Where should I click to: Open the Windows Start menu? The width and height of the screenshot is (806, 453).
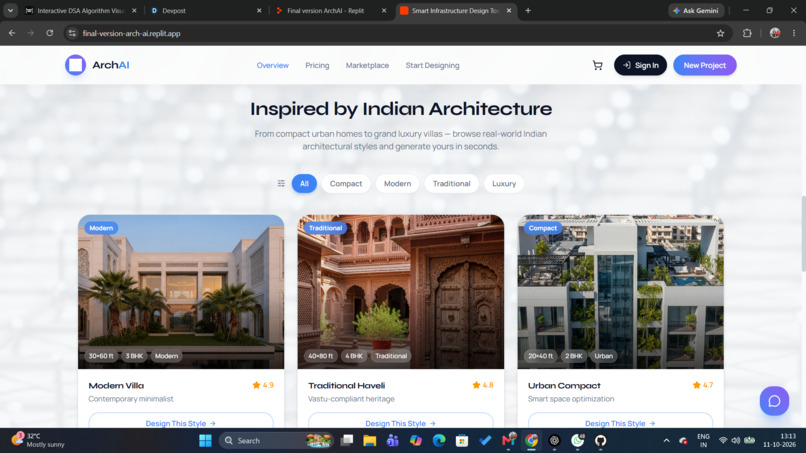[205, 441]
